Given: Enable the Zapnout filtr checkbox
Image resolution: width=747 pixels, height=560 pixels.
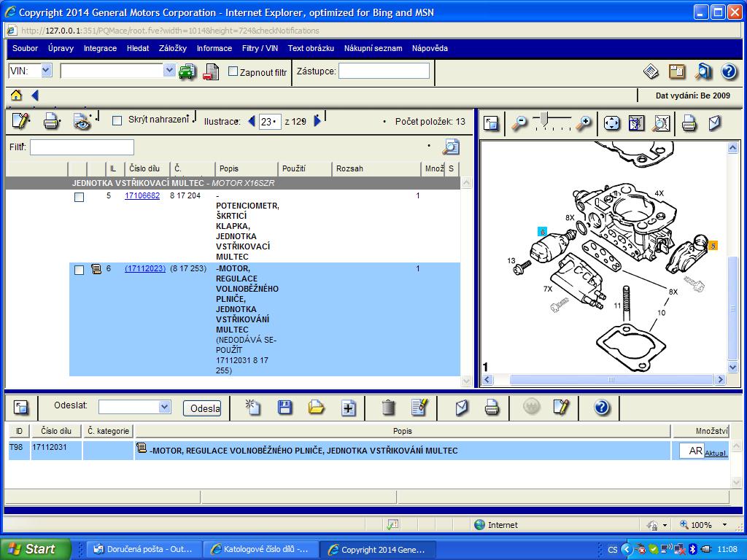Looking at the screenshot, I should click(x=233, y=71).
